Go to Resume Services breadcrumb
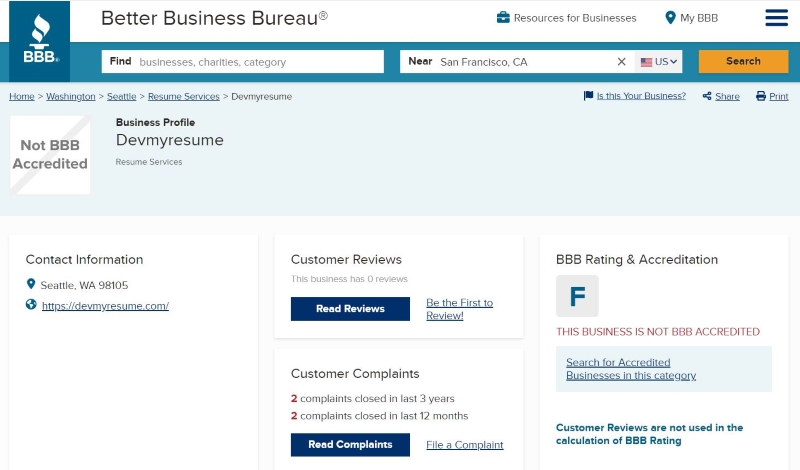The image size is (800, 470). click(184, 96)
